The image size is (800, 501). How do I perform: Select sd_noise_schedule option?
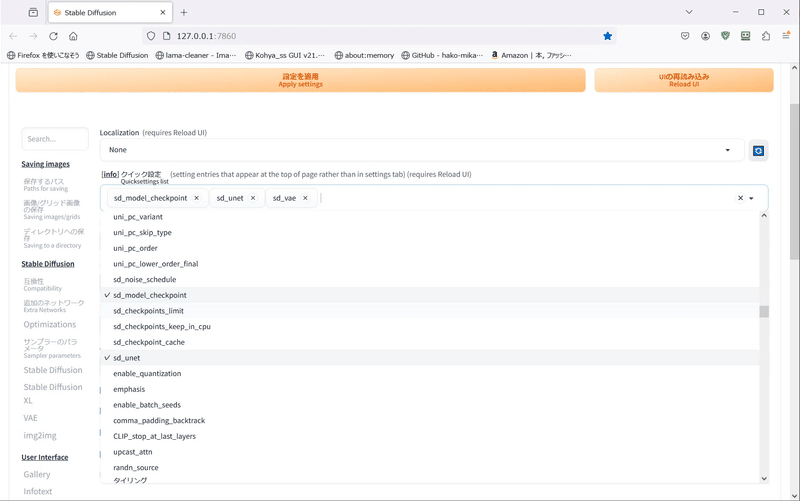pos(430,280)
